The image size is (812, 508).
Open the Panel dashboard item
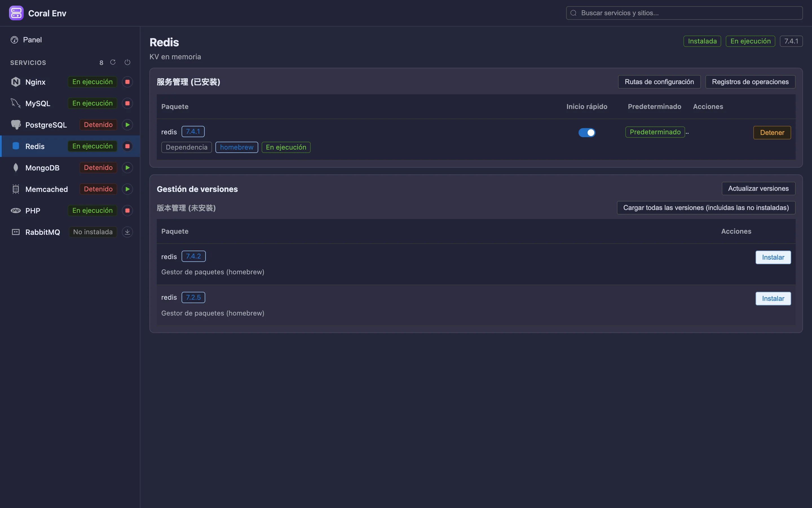[x=70, y=40]
